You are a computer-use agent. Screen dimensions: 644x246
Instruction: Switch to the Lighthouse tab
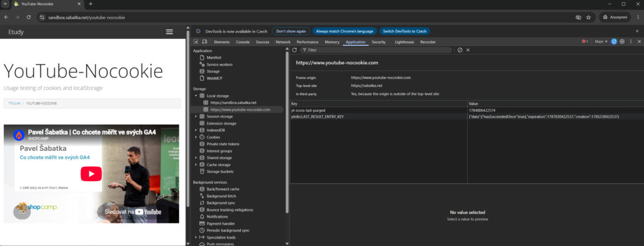tap(404, 42)
